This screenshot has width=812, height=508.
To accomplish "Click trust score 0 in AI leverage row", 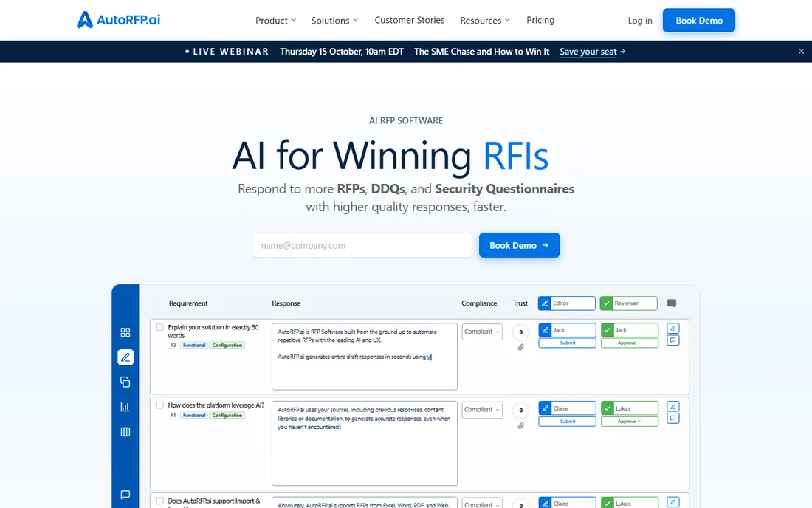I will point(521,410).
